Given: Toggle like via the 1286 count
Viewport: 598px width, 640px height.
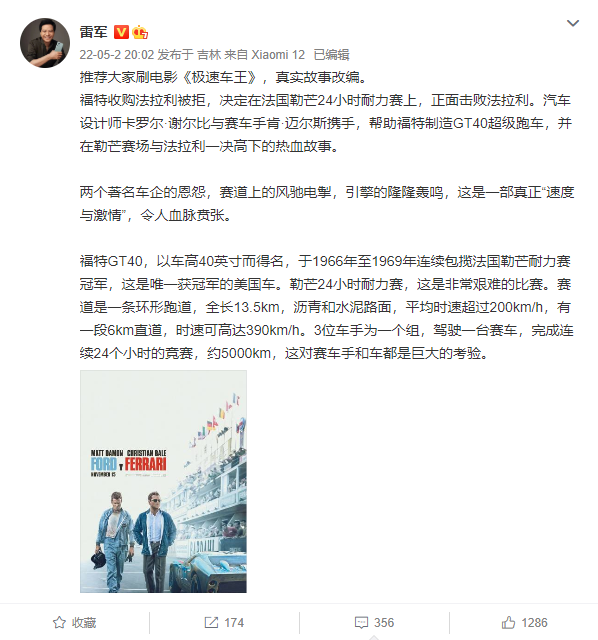Looking at the screenshot, I should click(x=534, y=623).
